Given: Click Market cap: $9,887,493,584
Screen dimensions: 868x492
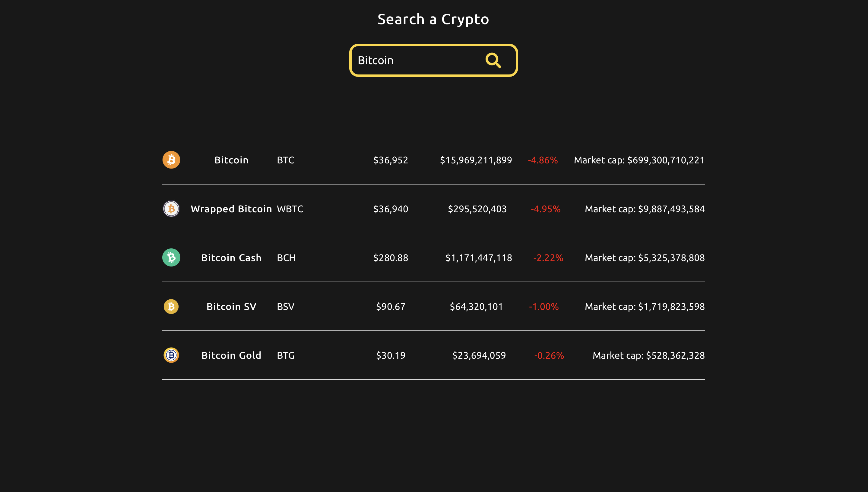Looking at the screenshot, I should click(645, 209).
